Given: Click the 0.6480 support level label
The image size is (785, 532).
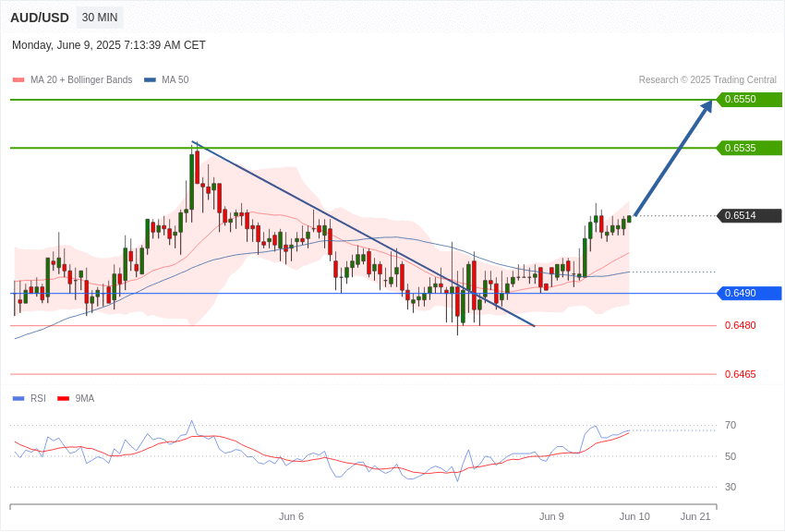Looking at the screenshot, I should (741, 325).
